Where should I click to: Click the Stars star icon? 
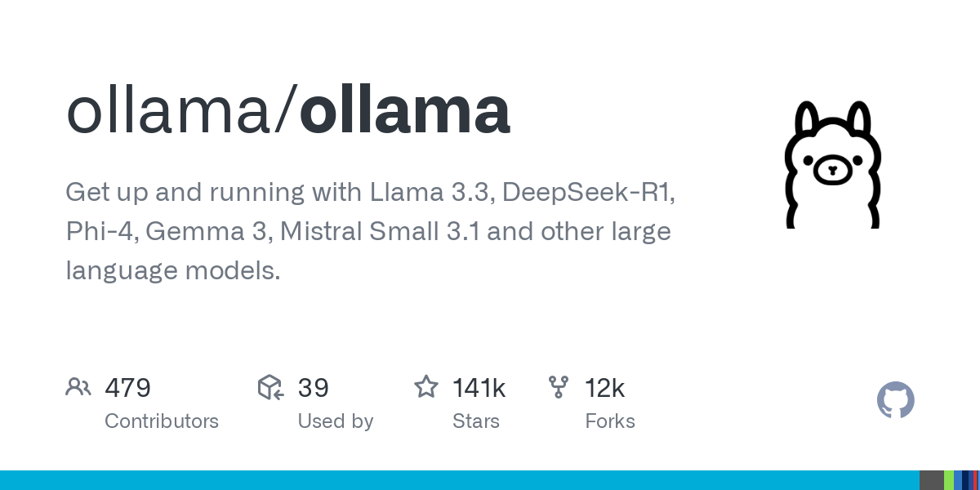(x=426, y=386)
